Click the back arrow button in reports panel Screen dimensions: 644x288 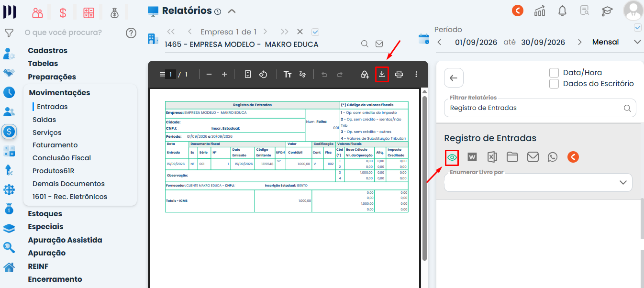click(454, 78)
